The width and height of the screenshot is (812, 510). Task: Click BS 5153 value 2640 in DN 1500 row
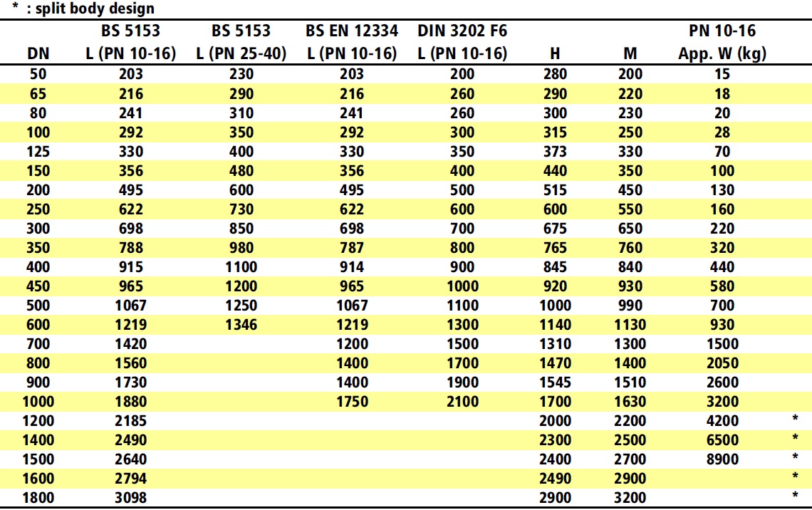click(x=130, y=459)
